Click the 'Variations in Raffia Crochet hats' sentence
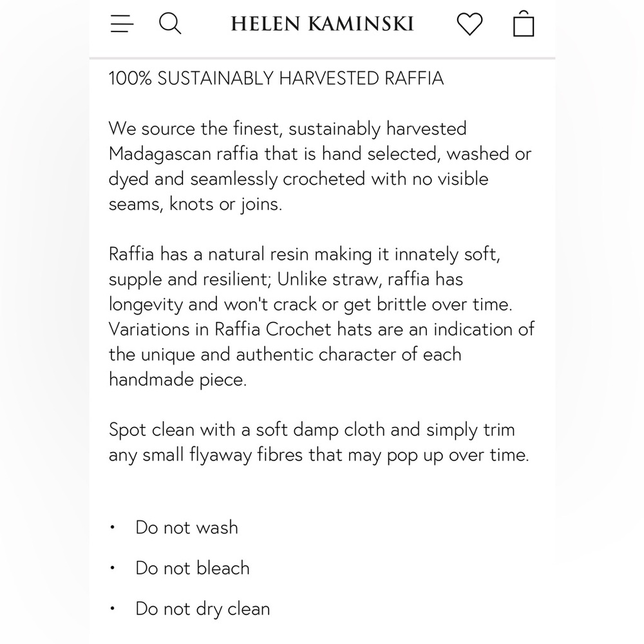 tap(240, 329)
